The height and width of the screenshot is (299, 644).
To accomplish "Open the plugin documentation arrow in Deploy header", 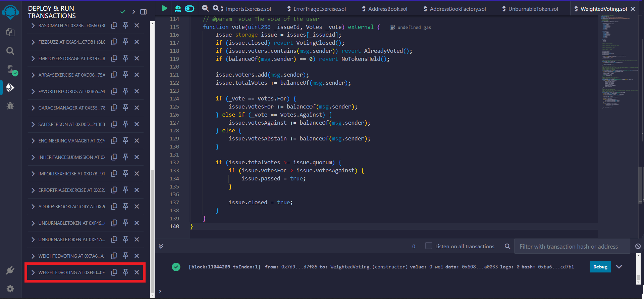I will 133,12.
